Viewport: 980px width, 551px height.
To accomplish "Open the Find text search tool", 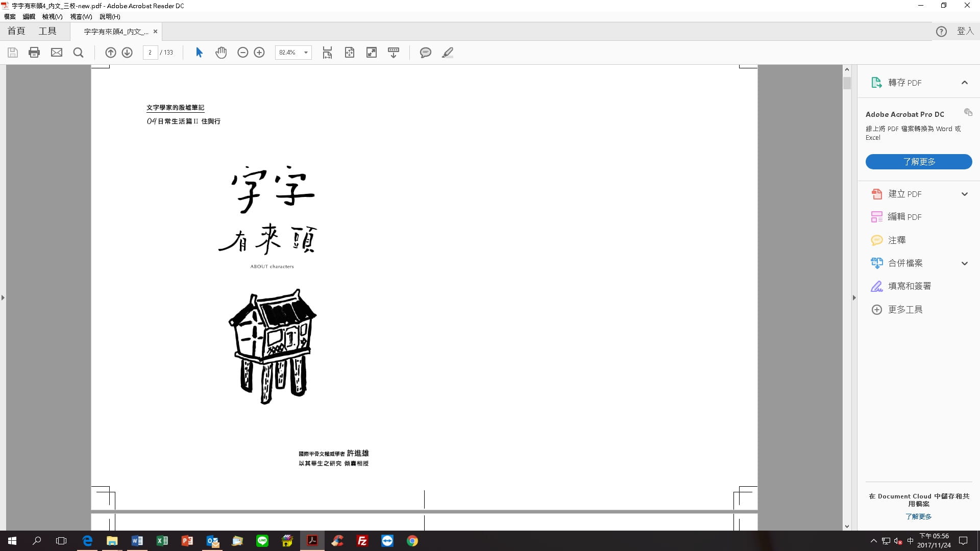I will pos(78,53).
